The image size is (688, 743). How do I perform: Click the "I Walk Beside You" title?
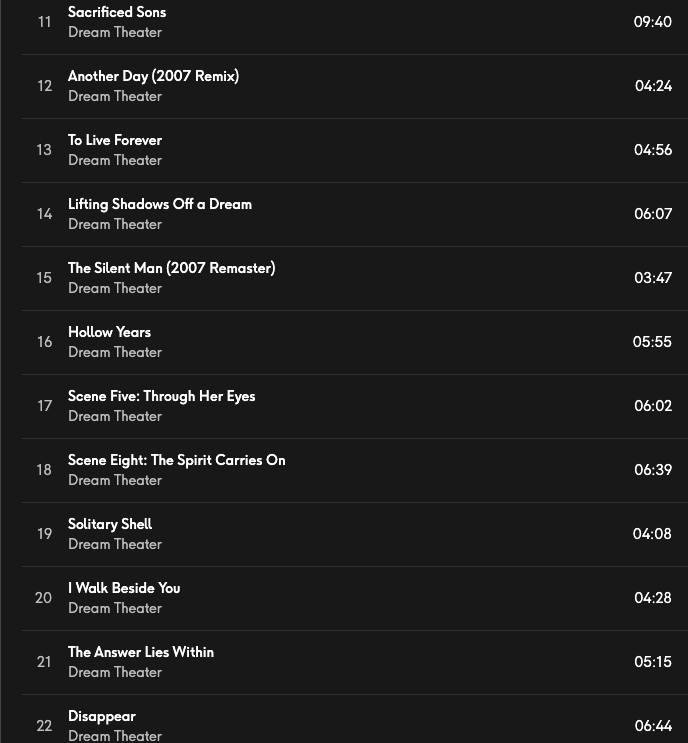click(x=124, y=588)
